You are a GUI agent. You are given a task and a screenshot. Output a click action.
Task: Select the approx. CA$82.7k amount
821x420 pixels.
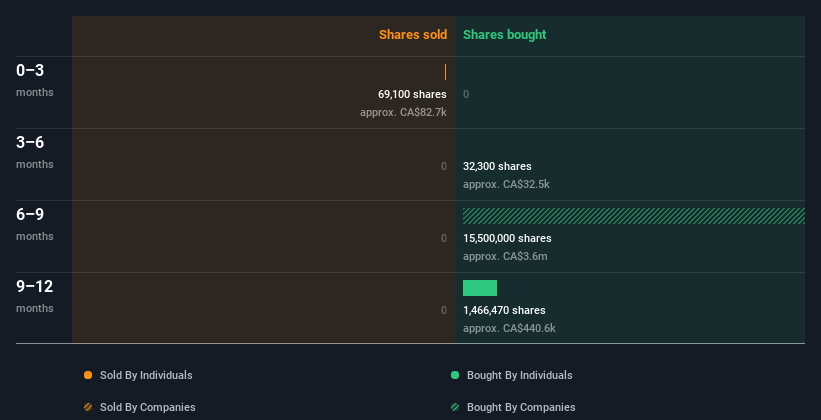pos(403,112)
